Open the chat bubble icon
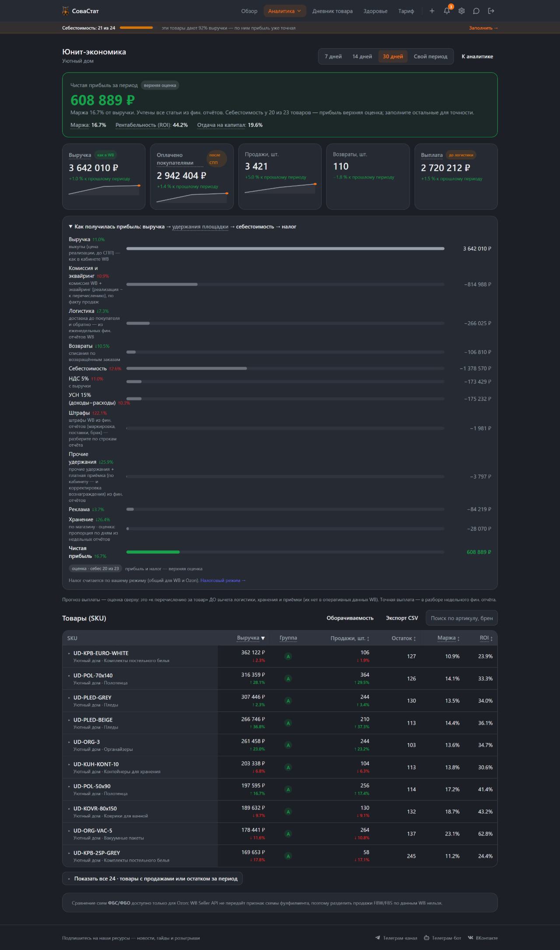Image resolution: width=560 pixels, height=950 pixels. (476, 11)
